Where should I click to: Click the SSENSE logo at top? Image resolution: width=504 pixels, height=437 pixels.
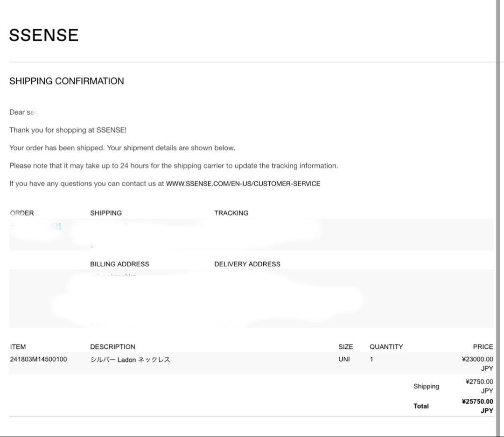point(44,35)
